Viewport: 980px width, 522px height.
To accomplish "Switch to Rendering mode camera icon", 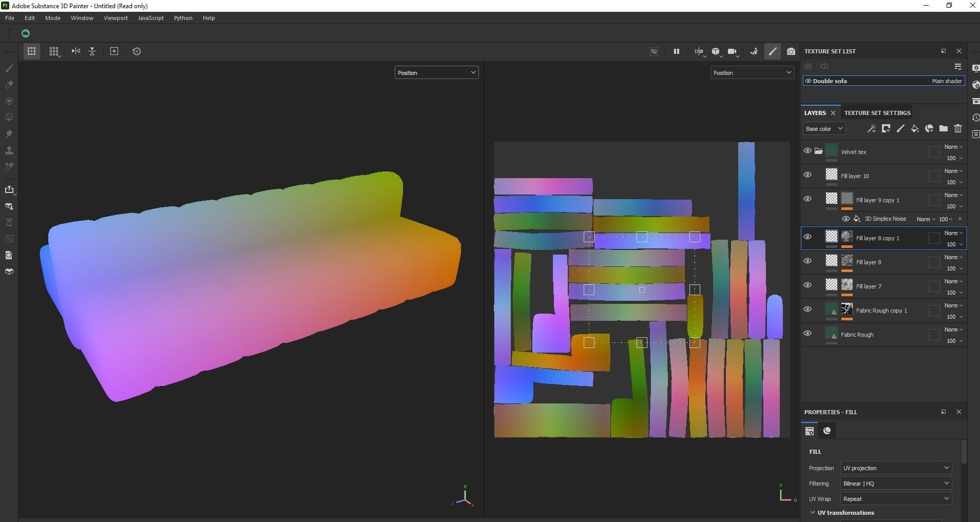I will pyautogui.click(x=791, y=51).
